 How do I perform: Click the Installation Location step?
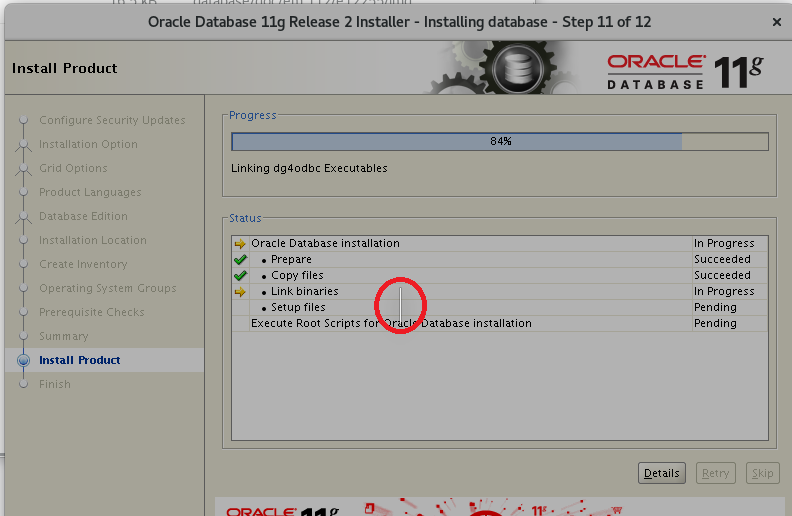click(x=93, y=240)
